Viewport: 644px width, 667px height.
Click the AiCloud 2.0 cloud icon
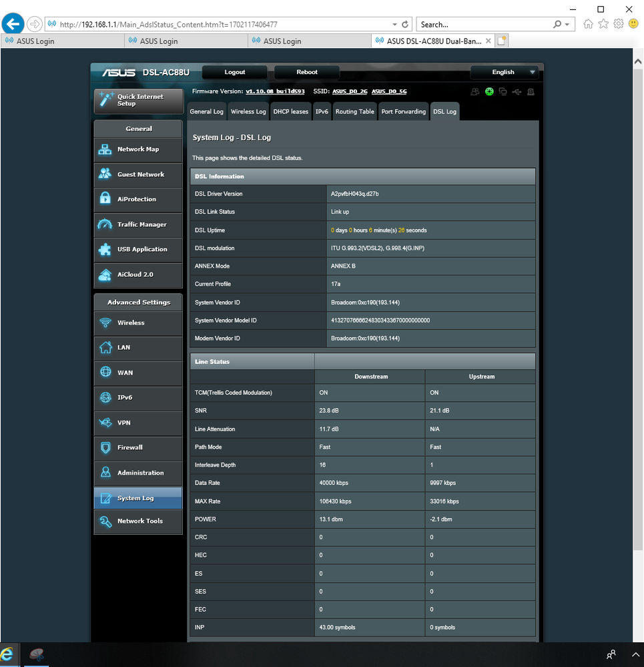(x=105, y=274)
